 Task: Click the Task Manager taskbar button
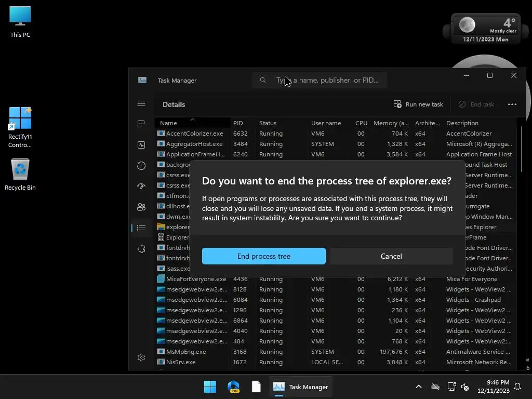coord(301,387)
